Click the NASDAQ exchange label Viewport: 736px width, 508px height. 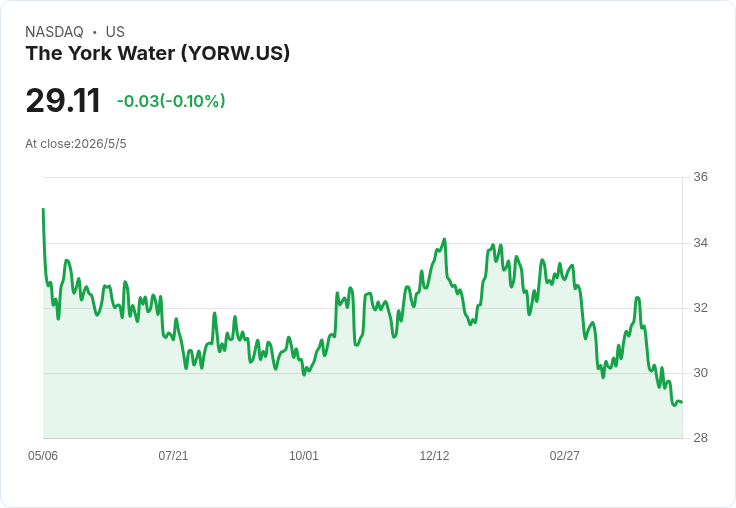54,32
